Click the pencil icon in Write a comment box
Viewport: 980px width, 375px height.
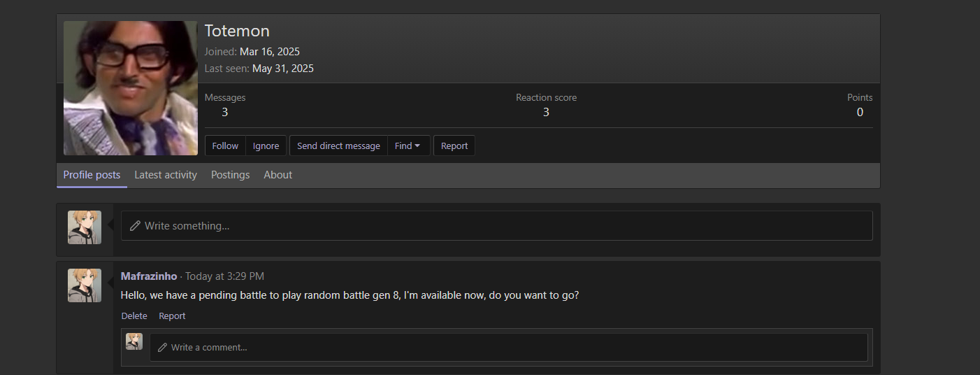click(162, 347)
